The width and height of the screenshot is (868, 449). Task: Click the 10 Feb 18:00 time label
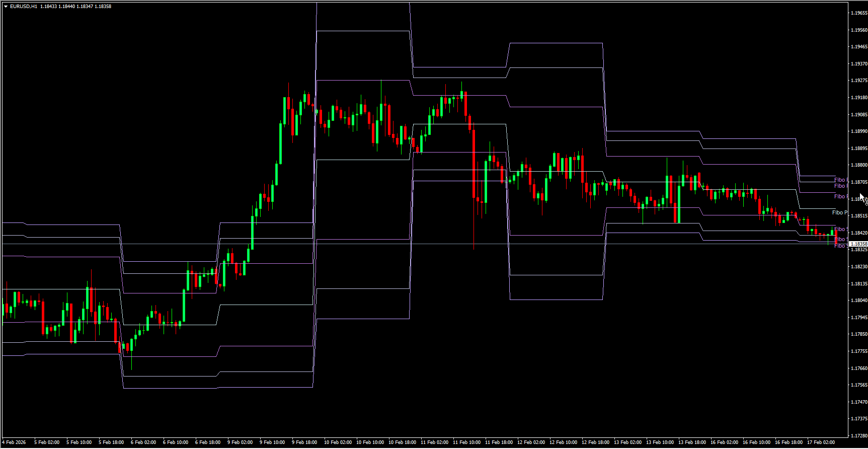402,442
